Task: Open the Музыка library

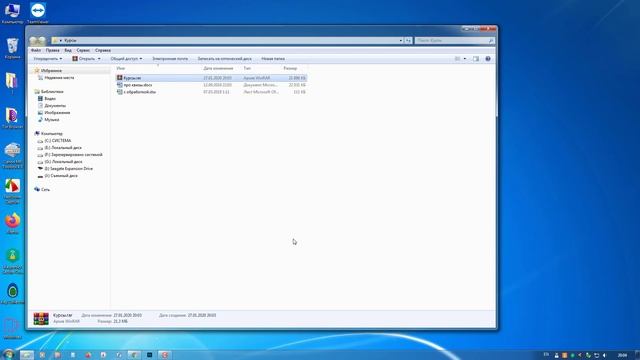Action: click(52, 120)
